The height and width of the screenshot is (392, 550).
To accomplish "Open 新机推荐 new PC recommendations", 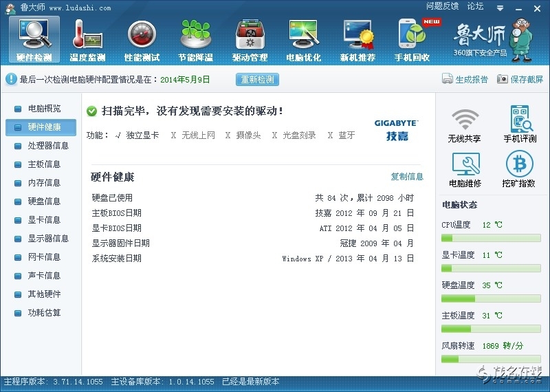I will pos(357,40).
